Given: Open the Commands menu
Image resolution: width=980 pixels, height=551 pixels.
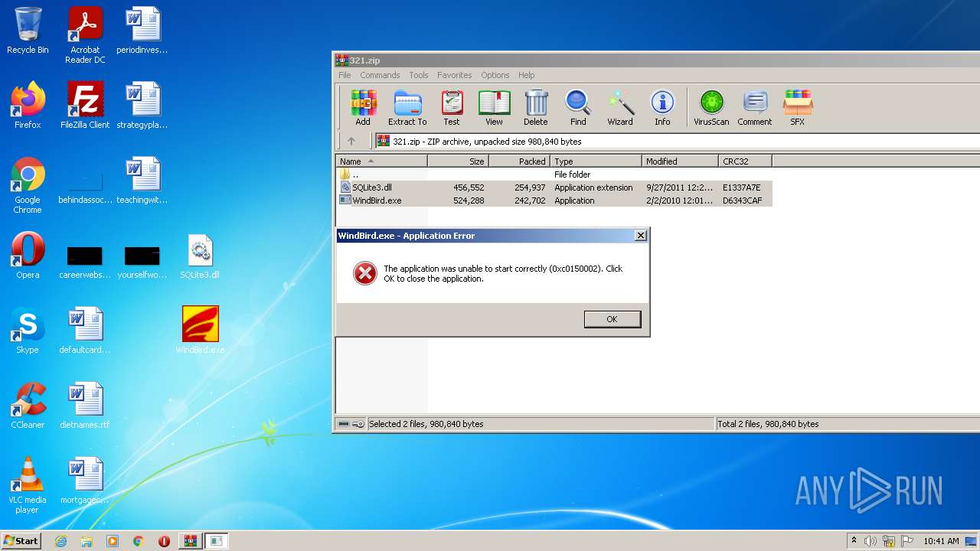Looking at the screenshot, I should pos(380,75).
